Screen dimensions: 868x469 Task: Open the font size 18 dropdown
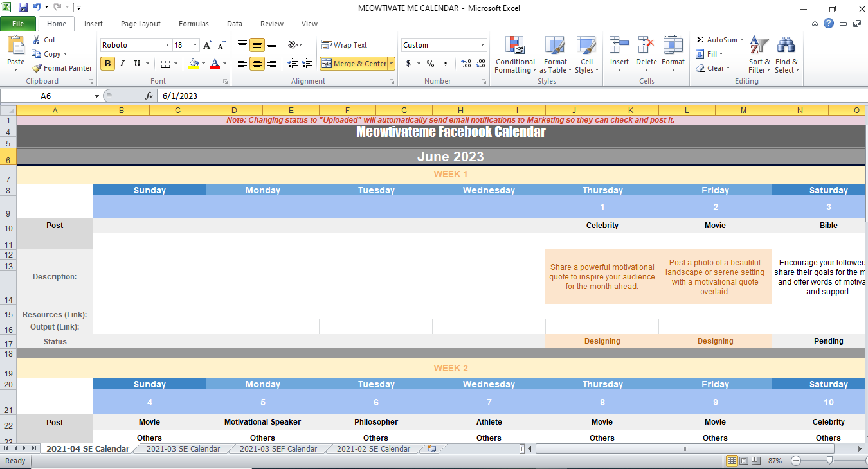pos(195,45)
